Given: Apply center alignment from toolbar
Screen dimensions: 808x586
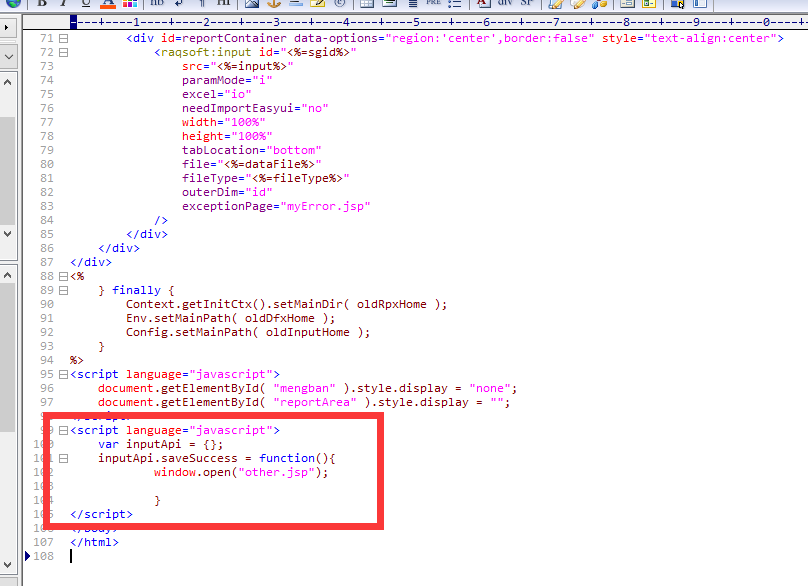Looking at the screenshot, I should click(x=412, y=4).
